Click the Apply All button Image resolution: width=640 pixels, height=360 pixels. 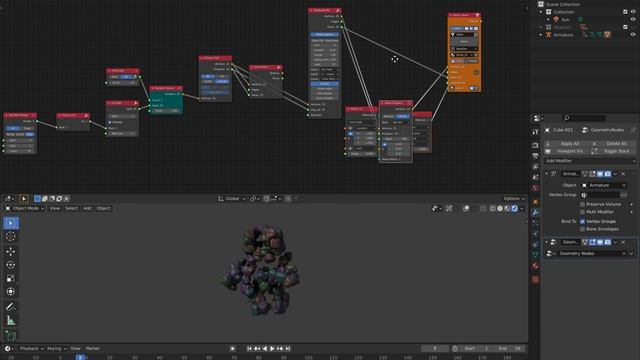[x=567, y=144]
